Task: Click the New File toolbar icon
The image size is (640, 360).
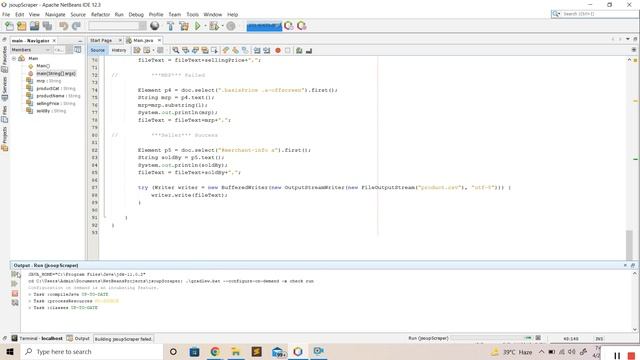Action: [x=9, y=26]
